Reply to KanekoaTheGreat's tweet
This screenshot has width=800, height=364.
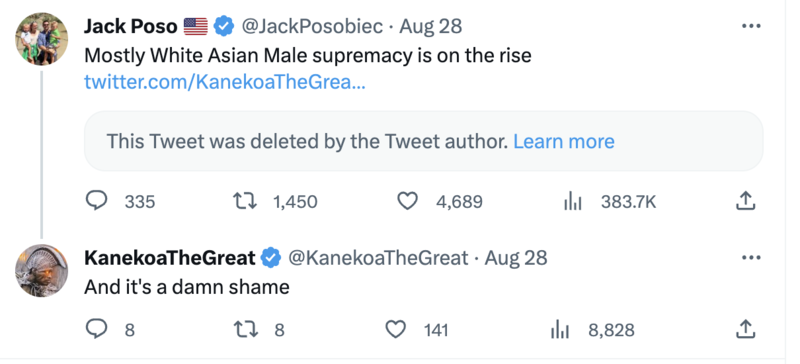96,329
